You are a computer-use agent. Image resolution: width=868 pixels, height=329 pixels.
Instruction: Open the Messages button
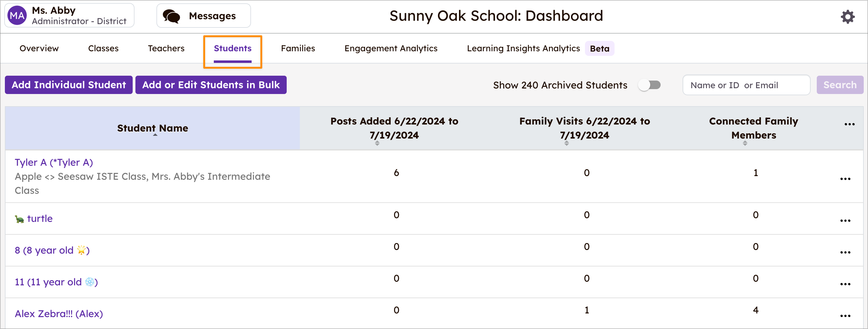(x=203, y=16)
